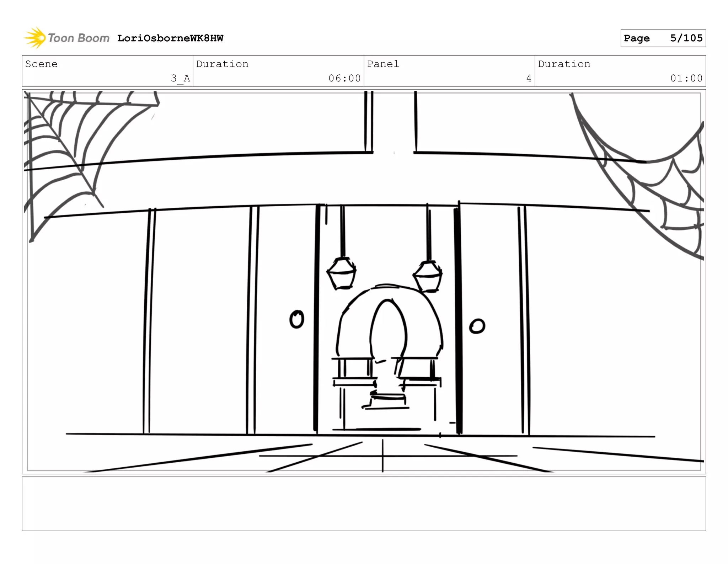Click the panel duration value 01:00
Viewport: 728px width, 564px height.
[686, 78]
